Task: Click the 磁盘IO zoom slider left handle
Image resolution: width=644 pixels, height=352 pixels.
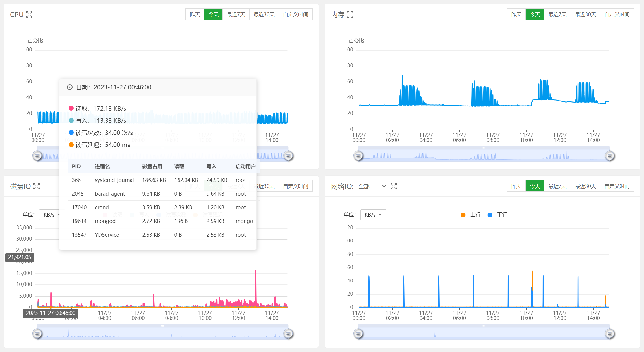Action: tap(37, 334)
